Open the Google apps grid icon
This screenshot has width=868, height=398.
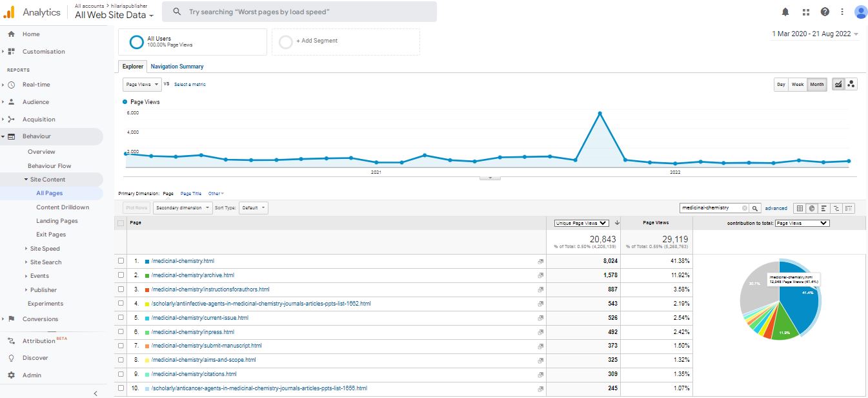point(805,12)
